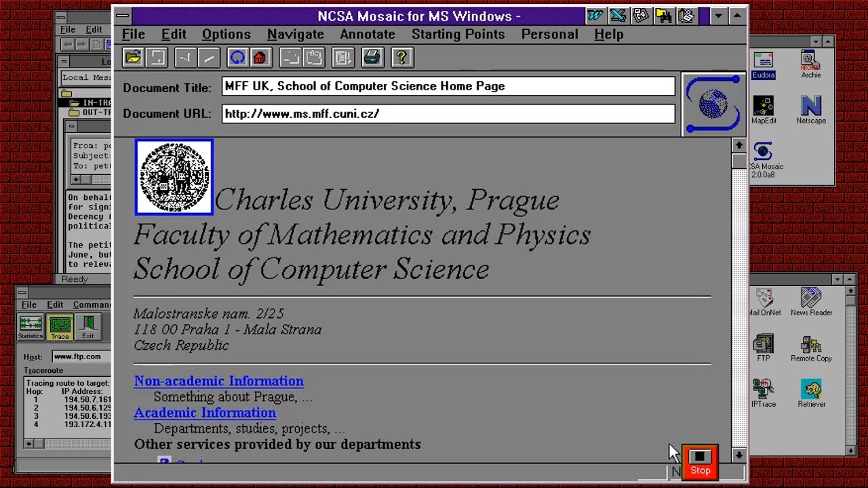Click the IN-TRAY folder in Eudora
The height and width of the screenshot is (488, 868).
[90, 103]
